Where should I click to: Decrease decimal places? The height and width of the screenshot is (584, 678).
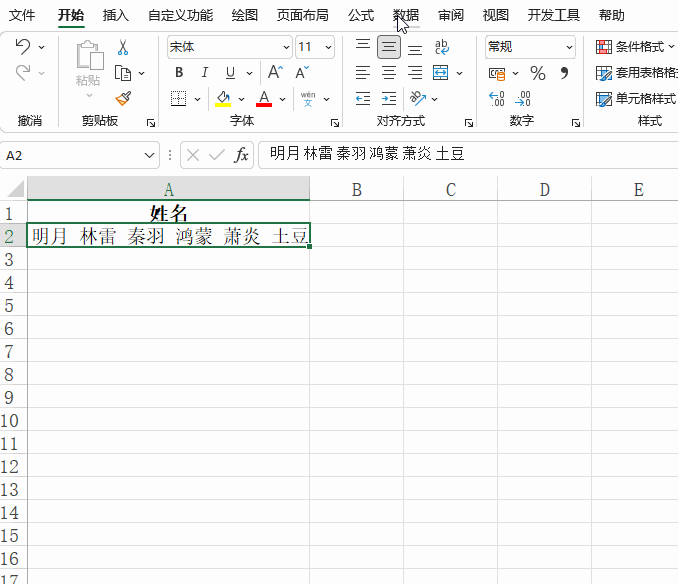point(522,99)
